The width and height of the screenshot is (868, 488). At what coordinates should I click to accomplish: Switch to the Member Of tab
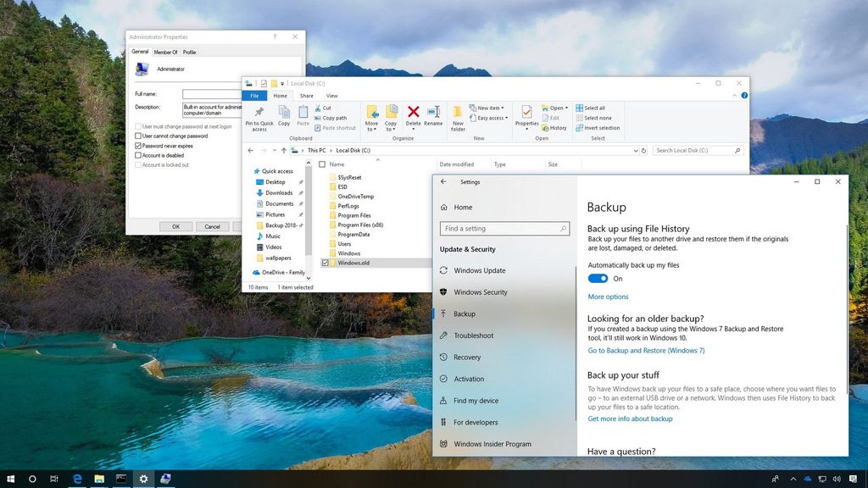[x=164, y=52]
